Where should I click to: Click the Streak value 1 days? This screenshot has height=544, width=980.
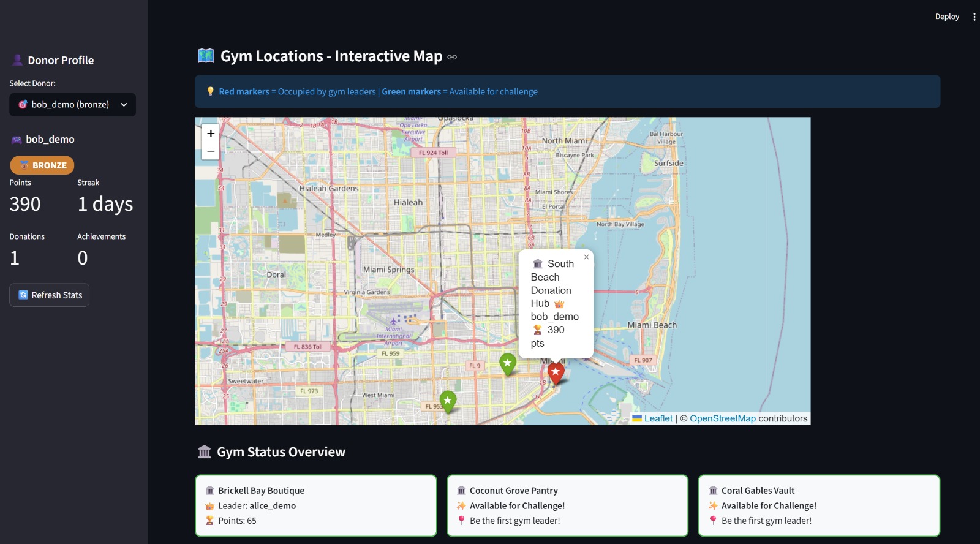pyautogui.click(x=105, y=204)
